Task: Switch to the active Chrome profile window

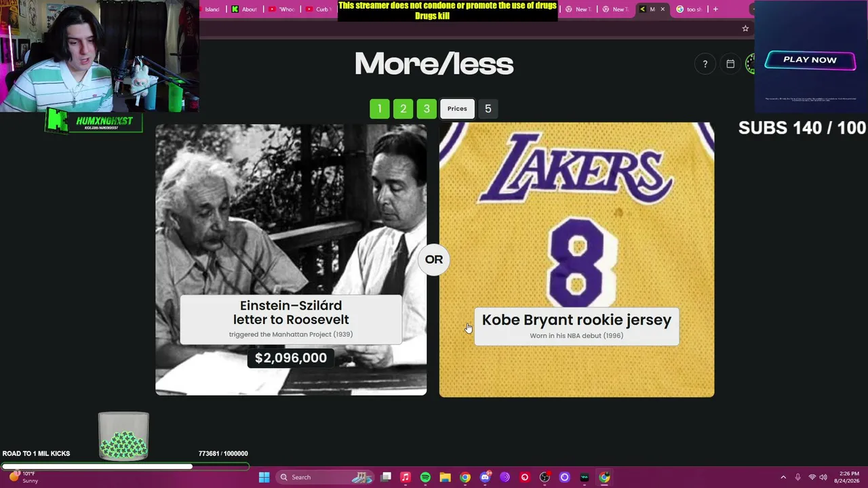Action: coord(604,477)
